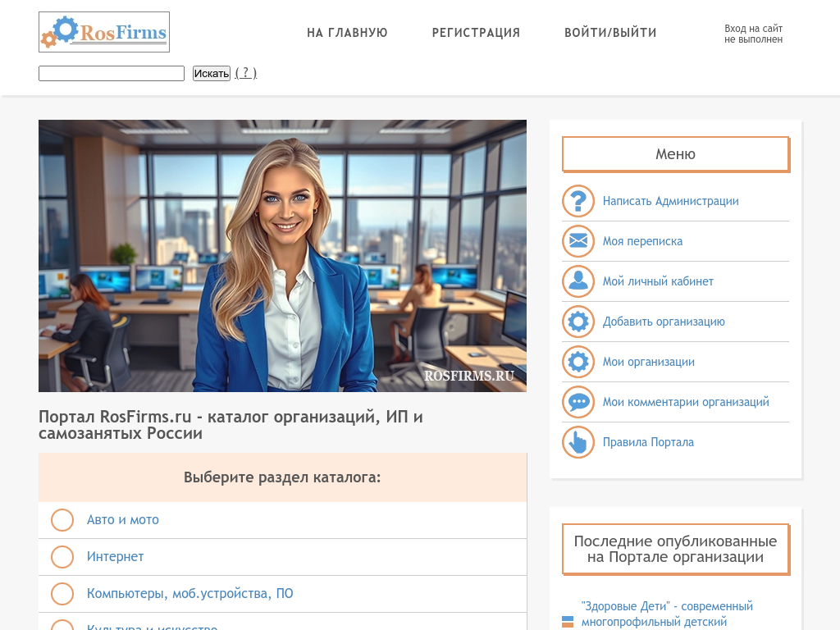This screenshot has height=630, width=840.
Task: Click the person icon beside Мой личный кабинет
Action: (578, 281)
